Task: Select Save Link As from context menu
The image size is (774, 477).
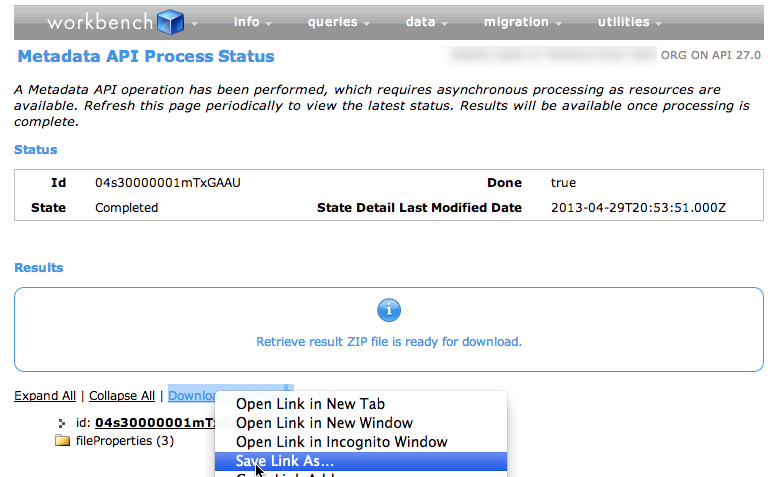Action: tap(285, 461)
